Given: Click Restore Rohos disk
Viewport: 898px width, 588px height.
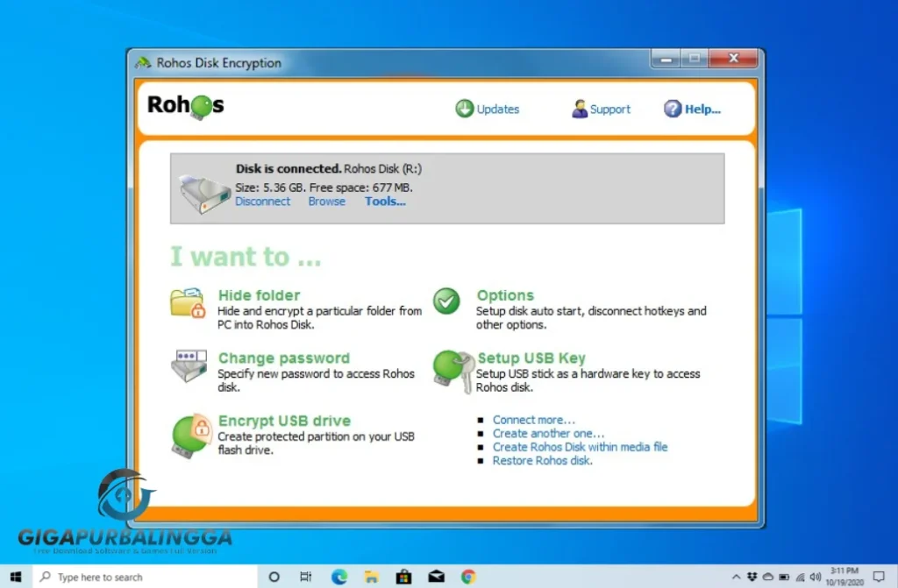Looking at the screenshot, I should point(542,460).
